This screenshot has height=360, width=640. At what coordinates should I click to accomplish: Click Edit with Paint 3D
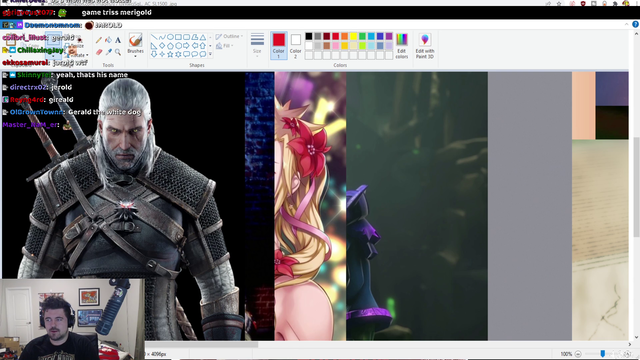point(425,46)
